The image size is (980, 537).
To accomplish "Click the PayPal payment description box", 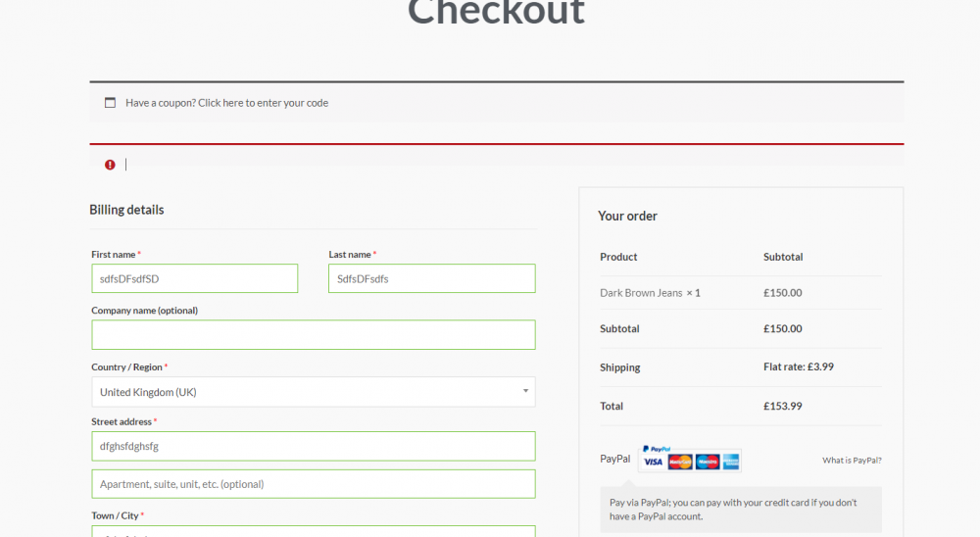I will (x=740, y=510).
